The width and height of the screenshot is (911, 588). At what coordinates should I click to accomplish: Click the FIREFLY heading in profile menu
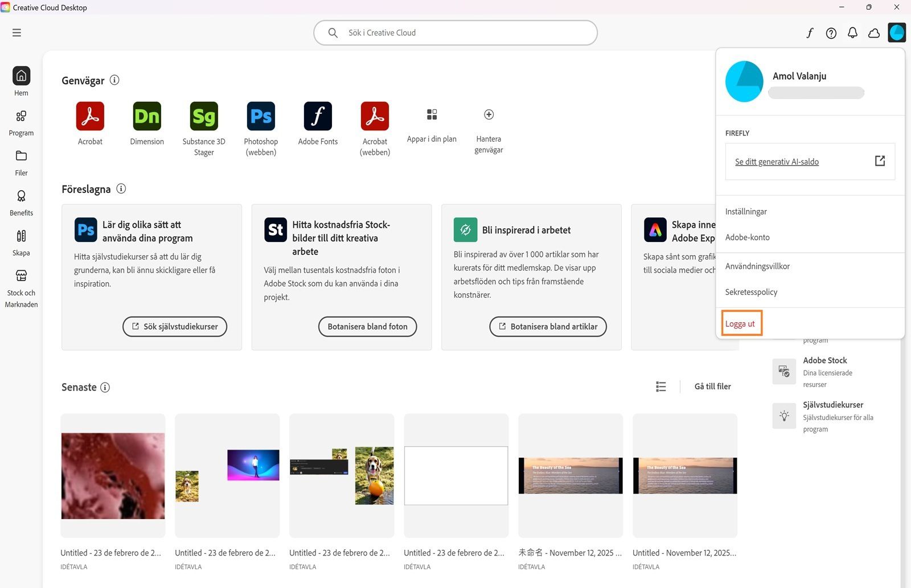pyautogui.click(x=737, y=133)
